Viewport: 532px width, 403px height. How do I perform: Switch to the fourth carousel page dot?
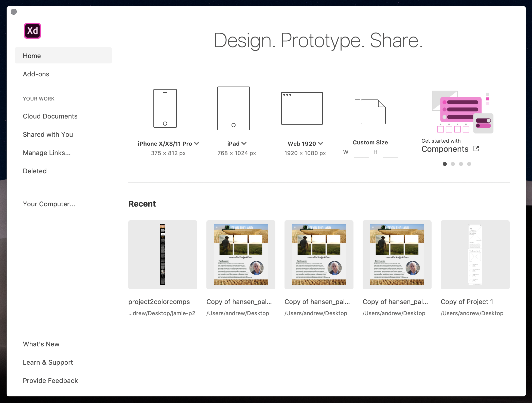(469, 164)
